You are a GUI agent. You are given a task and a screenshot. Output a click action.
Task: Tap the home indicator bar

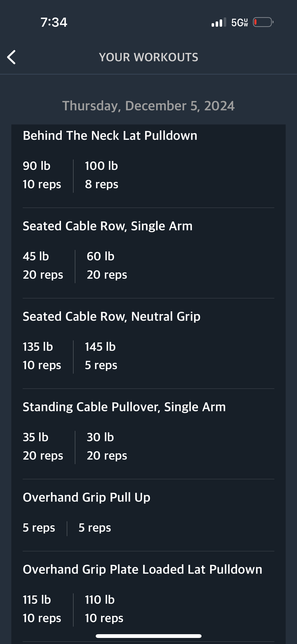coord(148,636)
